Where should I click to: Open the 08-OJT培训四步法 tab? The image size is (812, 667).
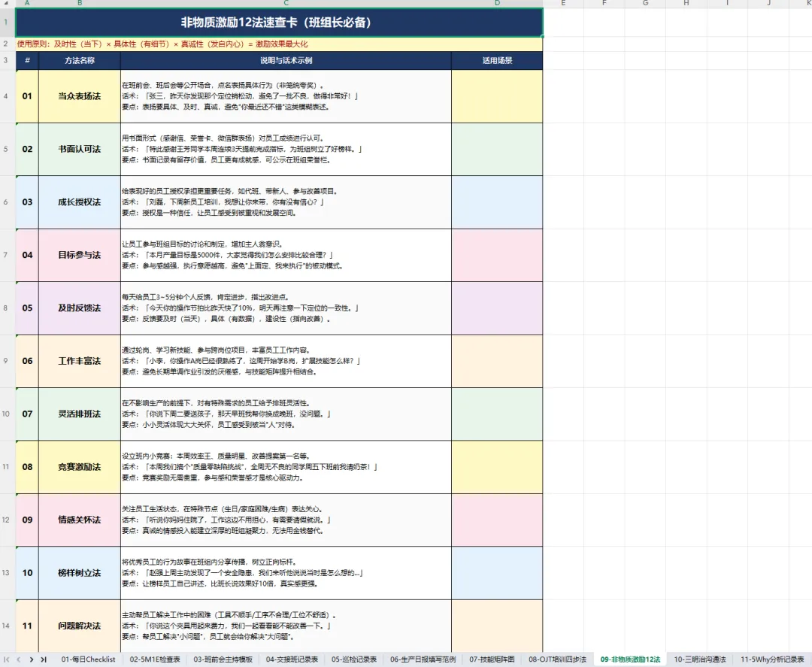558,659
